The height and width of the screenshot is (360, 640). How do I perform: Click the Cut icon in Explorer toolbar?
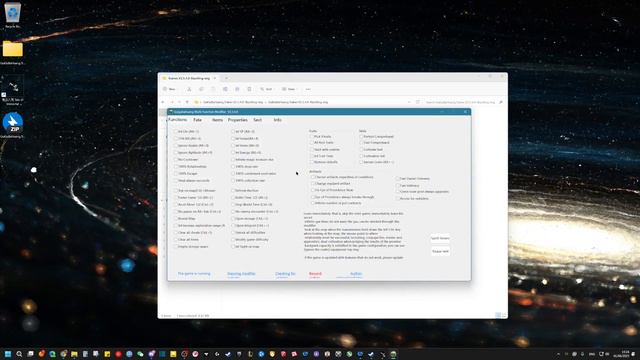[189, 89]
